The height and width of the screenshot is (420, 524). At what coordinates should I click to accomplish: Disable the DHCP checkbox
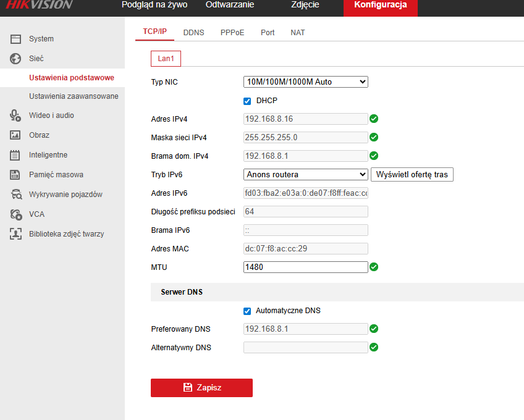tap(247, 101)
